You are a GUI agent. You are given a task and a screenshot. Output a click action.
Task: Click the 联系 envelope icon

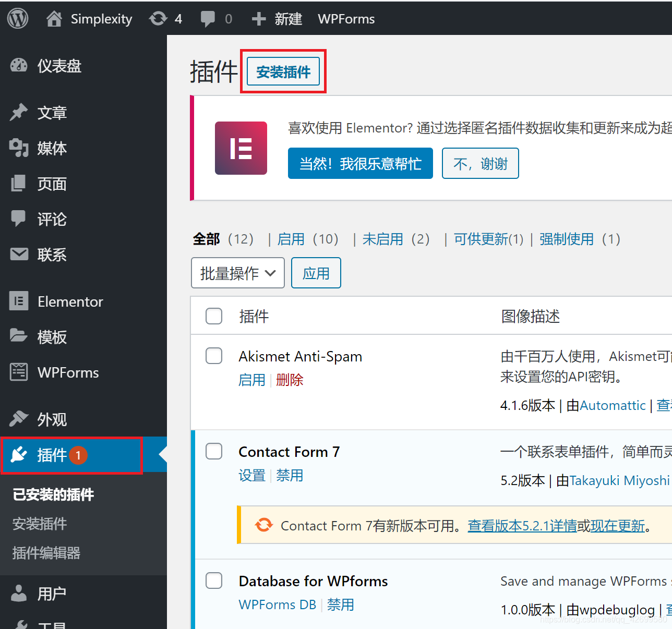click(19, 254)
